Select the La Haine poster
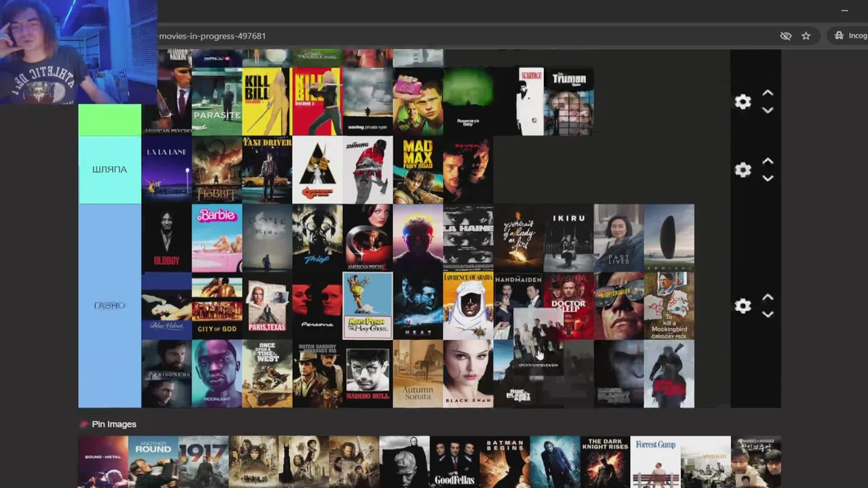This screenshot has height=488, width=868. coord(468,238)
